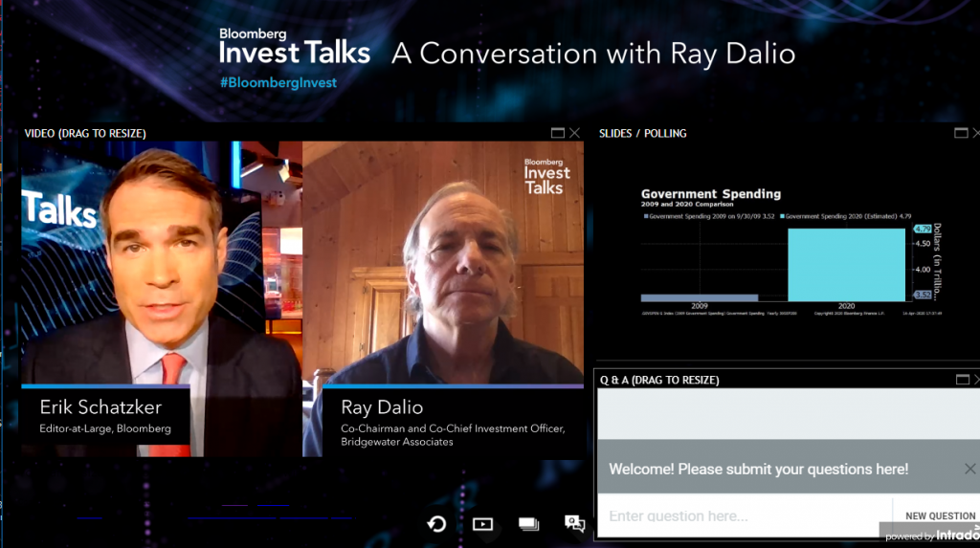980x548 pixels.
Task: Show the slides panel via stacked-slides icon
Action: coord(528,524)
